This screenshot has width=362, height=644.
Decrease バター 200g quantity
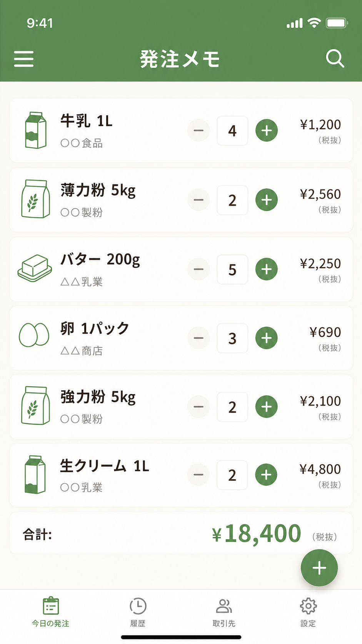pyautogui.click(x=199, y=269)
